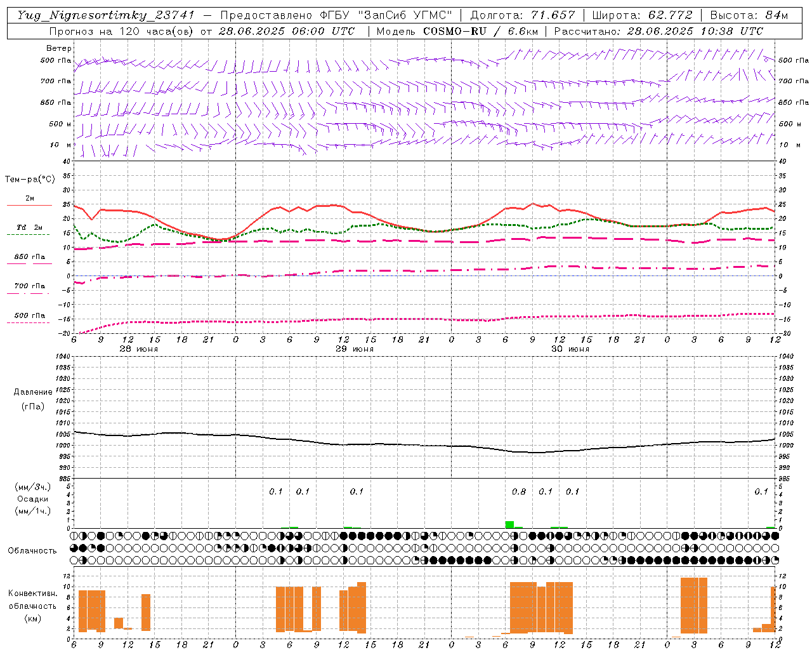The height and width of the screenshot is (650, 812).
Task: Click the station title Yug_Nignesortimky_23741
Action: tap(105, 15)
